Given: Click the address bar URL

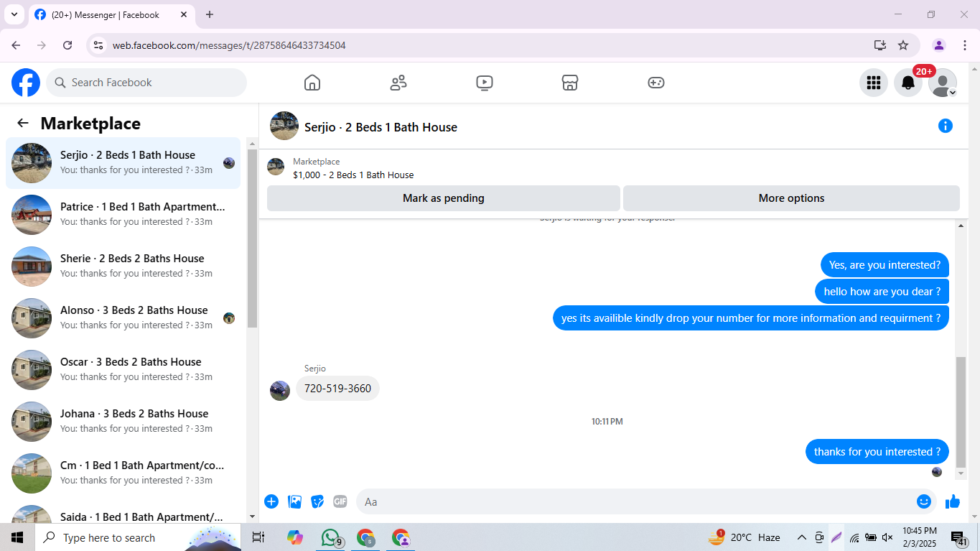Looking at the screenshot, I should tap(229, 45).
